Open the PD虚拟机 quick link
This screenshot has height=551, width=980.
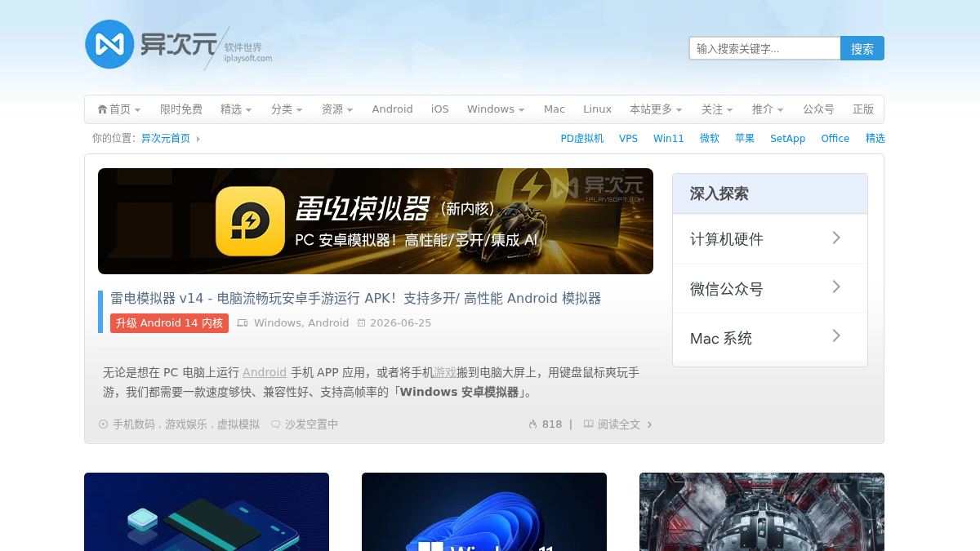click(582, 139)
